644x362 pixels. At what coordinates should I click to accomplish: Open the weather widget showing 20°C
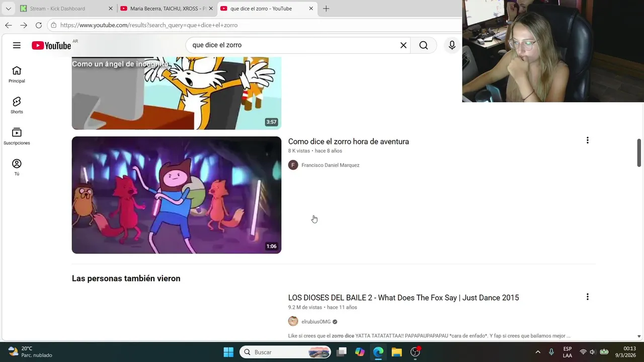(30, 352)
